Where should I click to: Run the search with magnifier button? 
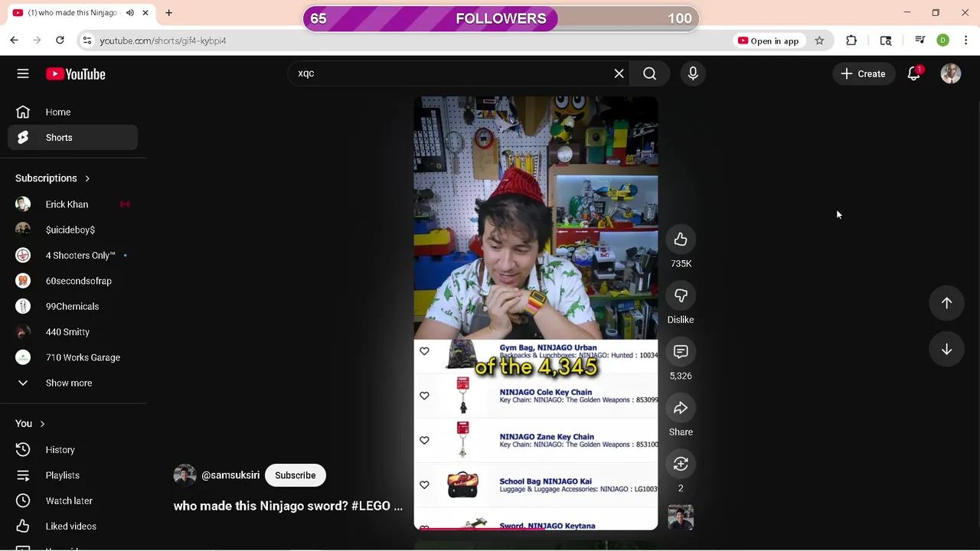(649, 73)
